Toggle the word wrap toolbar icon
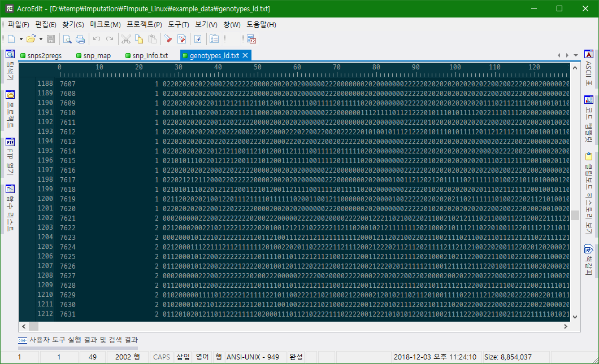Screen dimensions: 599x364 [x=198, y=39]
